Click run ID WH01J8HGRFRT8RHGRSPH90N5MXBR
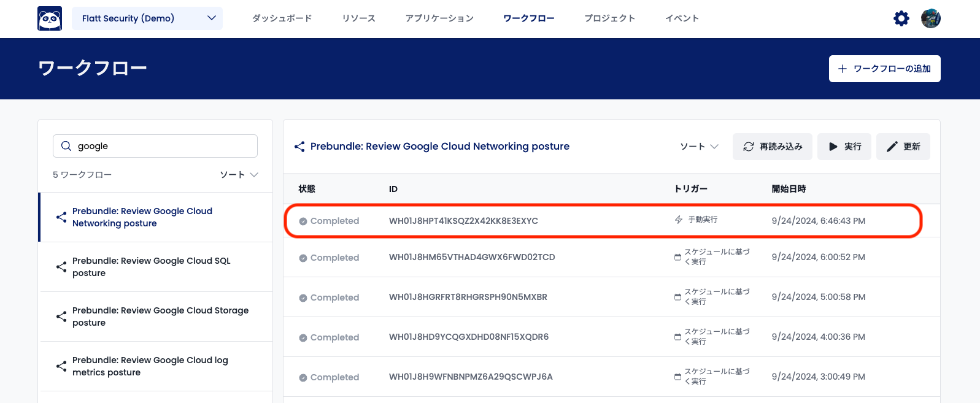 [x=468, y=297]
